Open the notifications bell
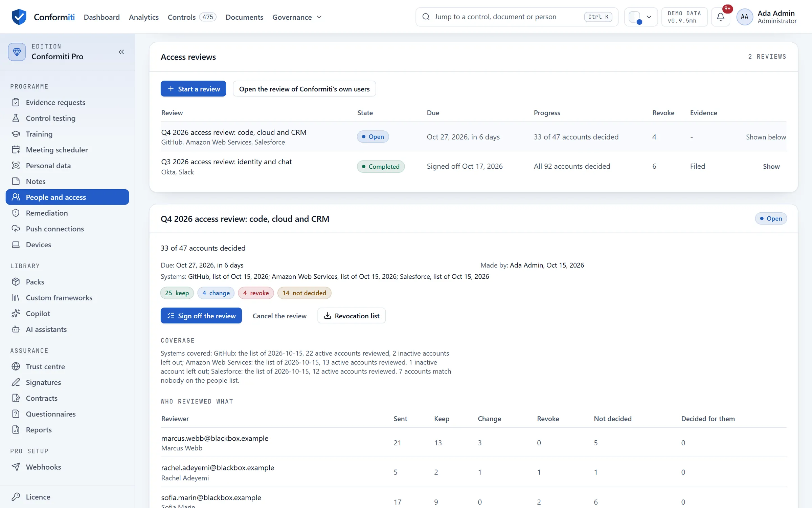This screenshot has width=812, height=508. pos(720,17)
